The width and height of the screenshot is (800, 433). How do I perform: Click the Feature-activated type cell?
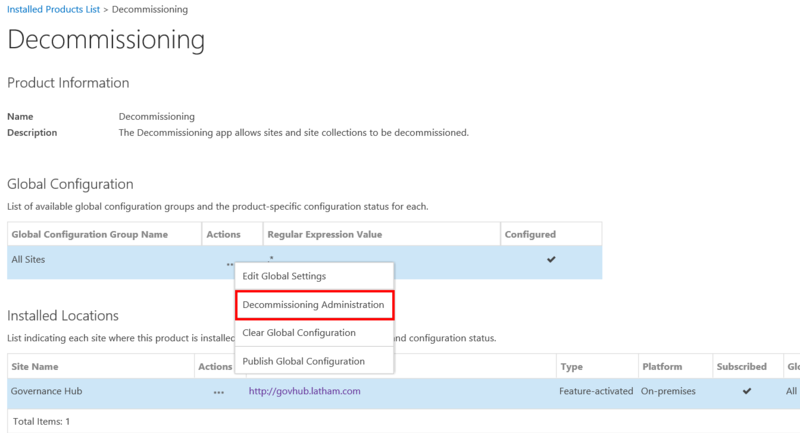(596, 391)
